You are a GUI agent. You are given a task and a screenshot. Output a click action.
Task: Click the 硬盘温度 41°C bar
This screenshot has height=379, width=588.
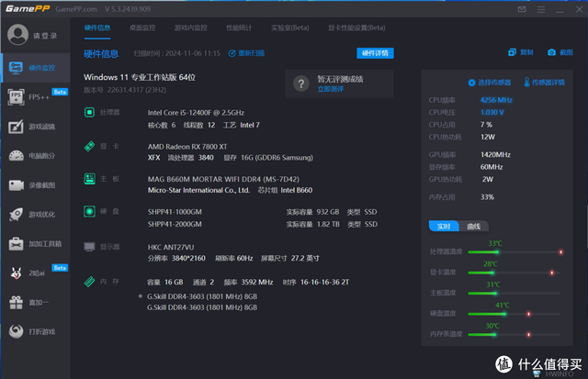point(514,314)
